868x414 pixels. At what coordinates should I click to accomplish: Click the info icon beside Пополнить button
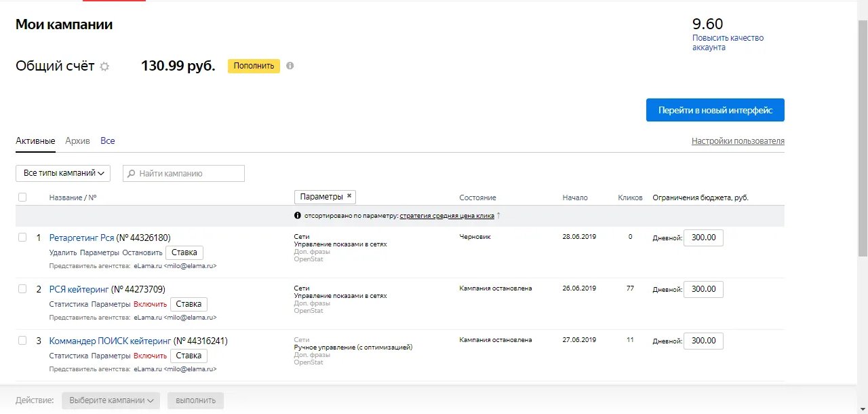click(290, 66)
